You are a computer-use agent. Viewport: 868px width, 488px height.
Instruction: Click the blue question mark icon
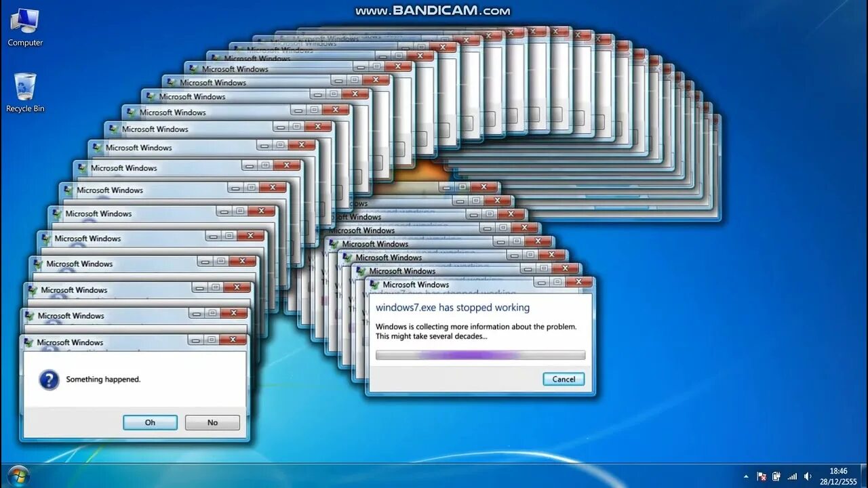pyautogui.click(x=49, y=380)
